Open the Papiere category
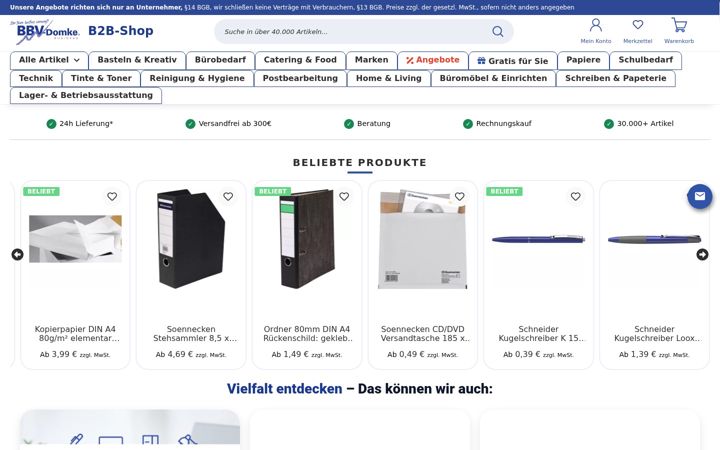The width and height of the screenshot is (720, 450). pyautogui.click(x=583, y=60)
